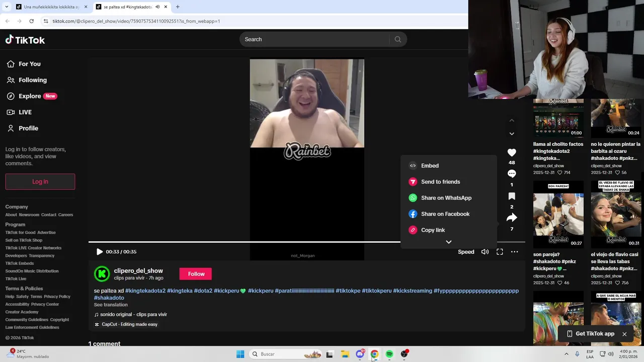Open Spotify from the taskbar

pyautogui.click(x=389, y=354)
